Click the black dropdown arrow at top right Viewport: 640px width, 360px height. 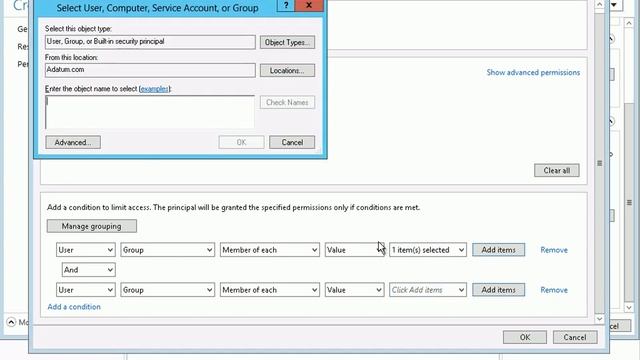point(614,5)
